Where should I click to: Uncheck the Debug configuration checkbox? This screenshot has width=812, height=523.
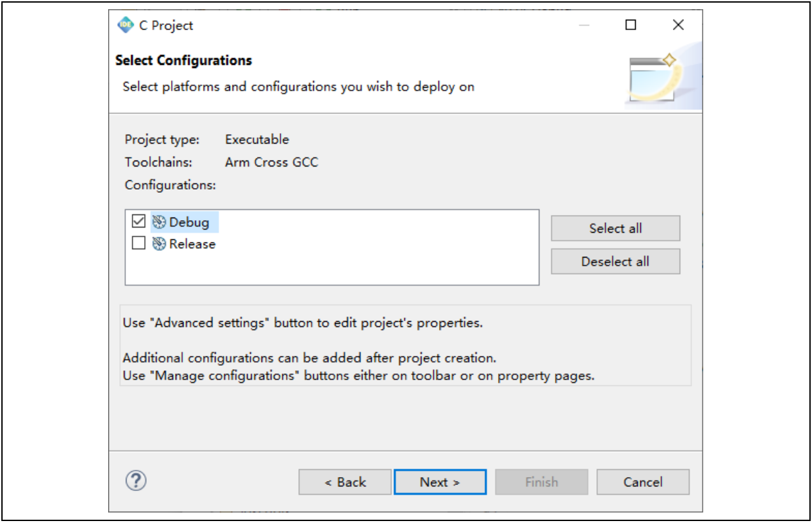(138, 222)
